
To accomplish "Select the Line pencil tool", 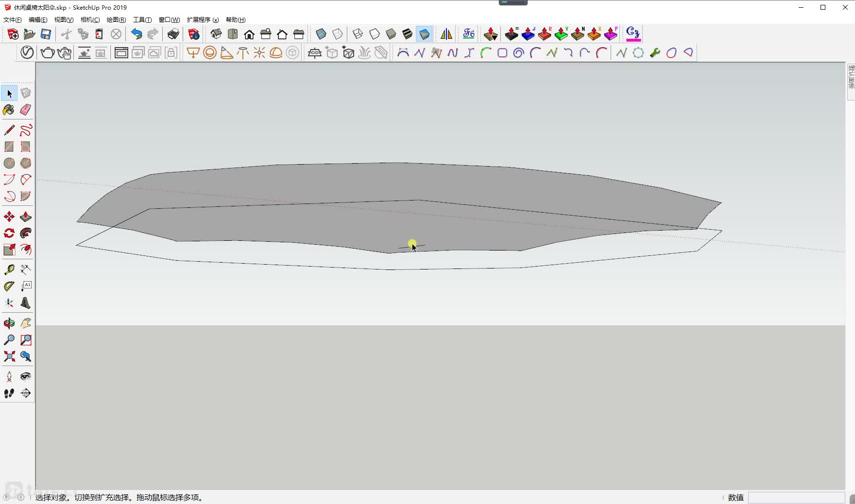I will coord(9,130).
